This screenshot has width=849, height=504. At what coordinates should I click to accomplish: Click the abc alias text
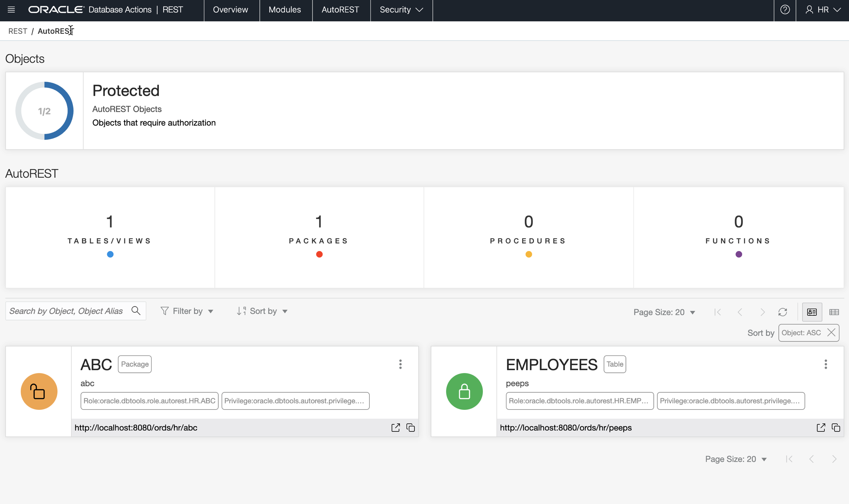pyautogui.click(x=87, y=383)
